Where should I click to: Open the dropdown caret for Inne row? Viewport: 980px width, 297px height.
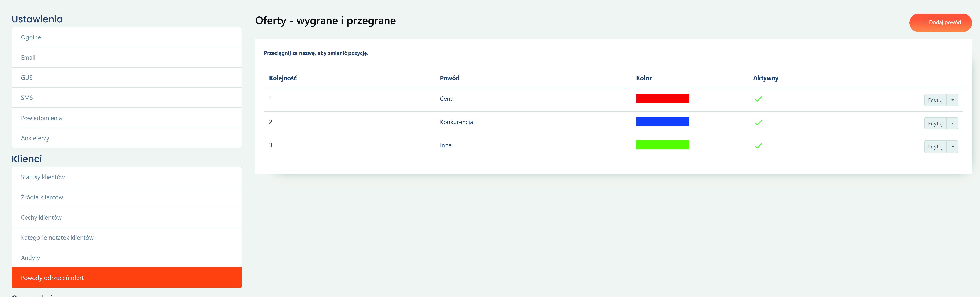[952, 147]
